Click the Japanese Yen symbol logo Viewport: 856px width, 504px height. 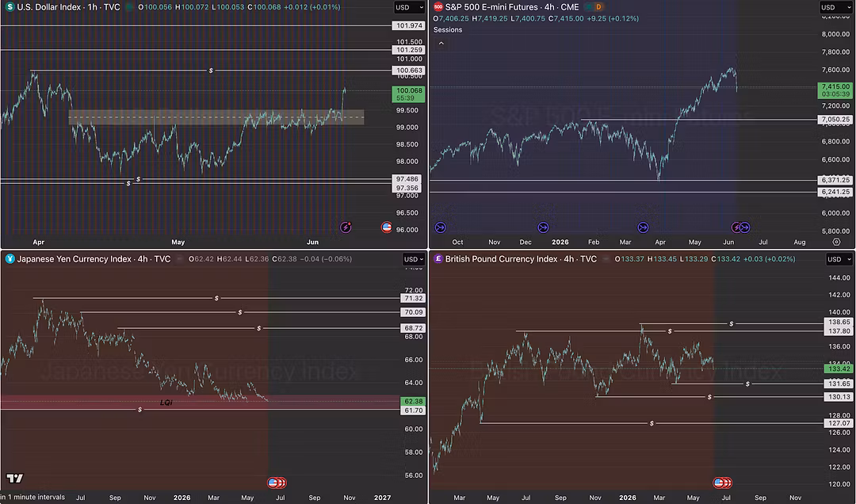pos(10,259)
